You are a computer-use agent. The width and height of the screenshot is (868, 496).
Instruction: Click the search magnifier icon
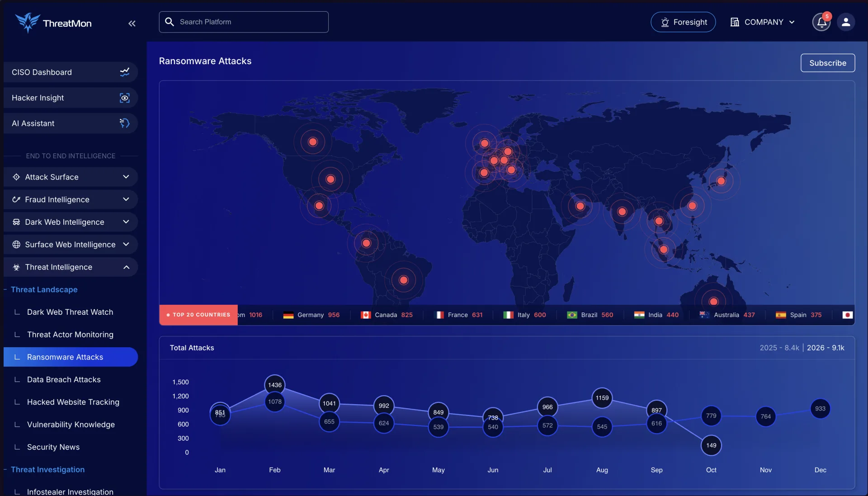[170, 22]
